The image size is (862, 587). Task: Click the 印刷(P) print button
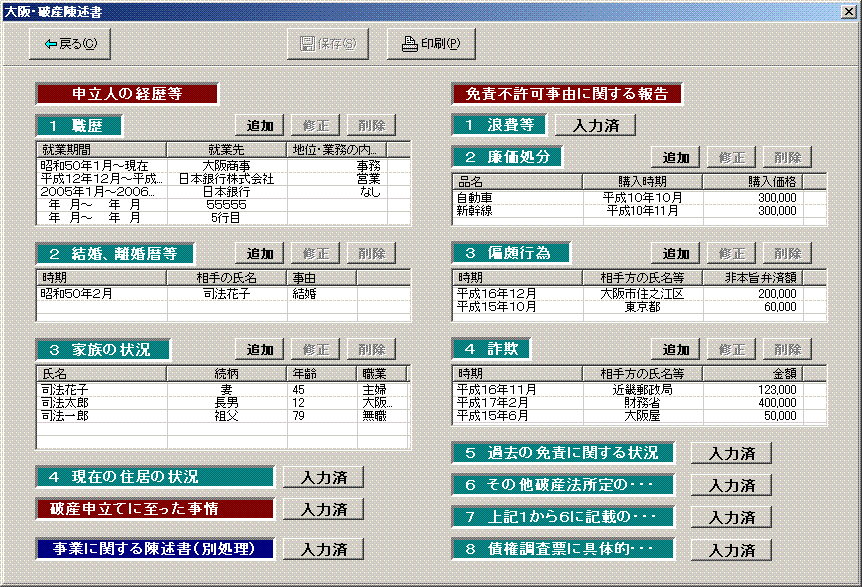tap(431, 44)
